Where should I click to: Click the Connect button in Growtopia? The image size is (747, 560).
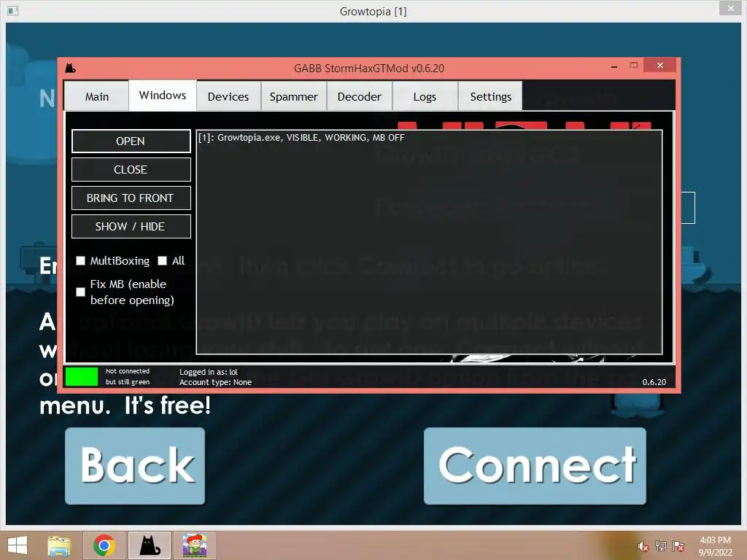(535, 466)
